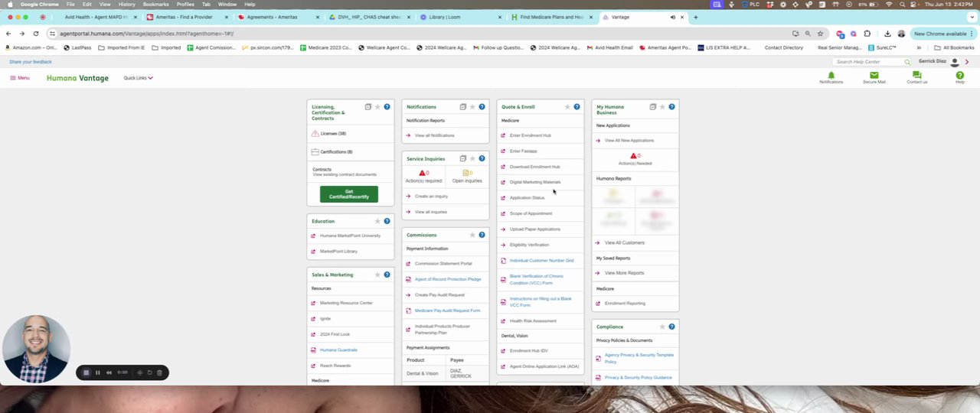Collapse the Licensing, Certification & Contracts card
Viewport: 980px width, 413px height.
(368, 107)
